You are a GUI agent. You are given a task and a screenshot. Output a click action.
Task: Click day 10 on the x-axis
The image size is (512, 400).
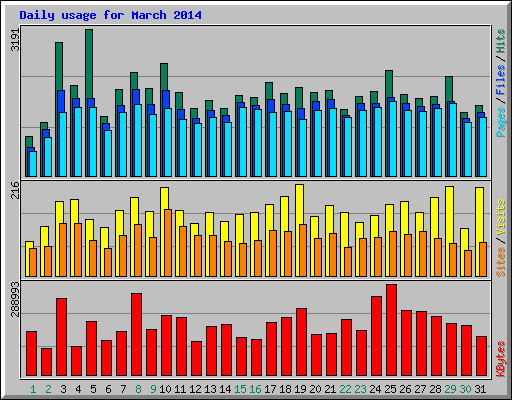point(165,389)
